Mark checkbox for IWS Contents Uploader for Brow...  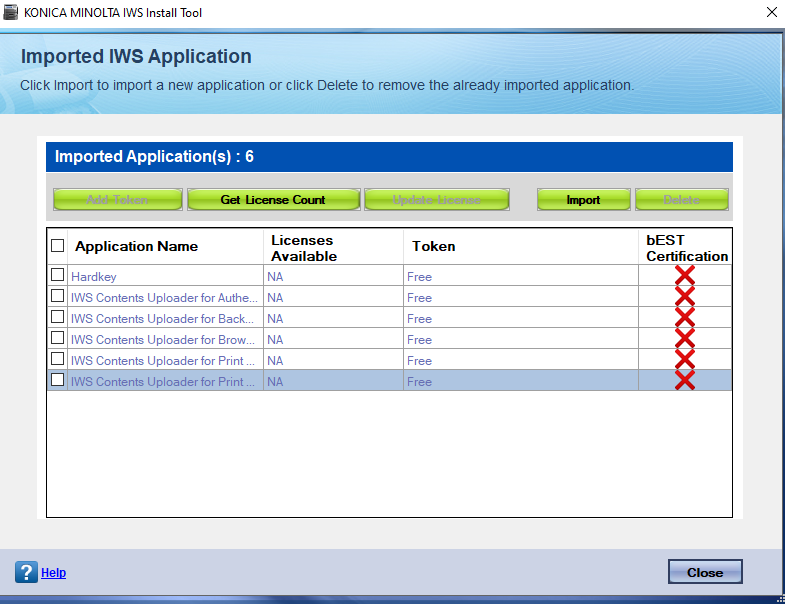pyautogui.click(x=58, y=338)
